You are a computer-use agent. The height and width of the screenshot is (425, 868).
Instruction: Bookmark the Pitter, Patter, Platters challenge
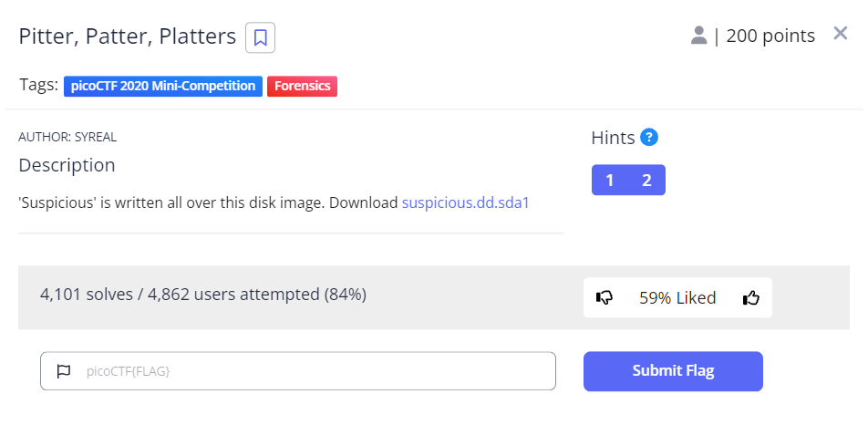261,37
